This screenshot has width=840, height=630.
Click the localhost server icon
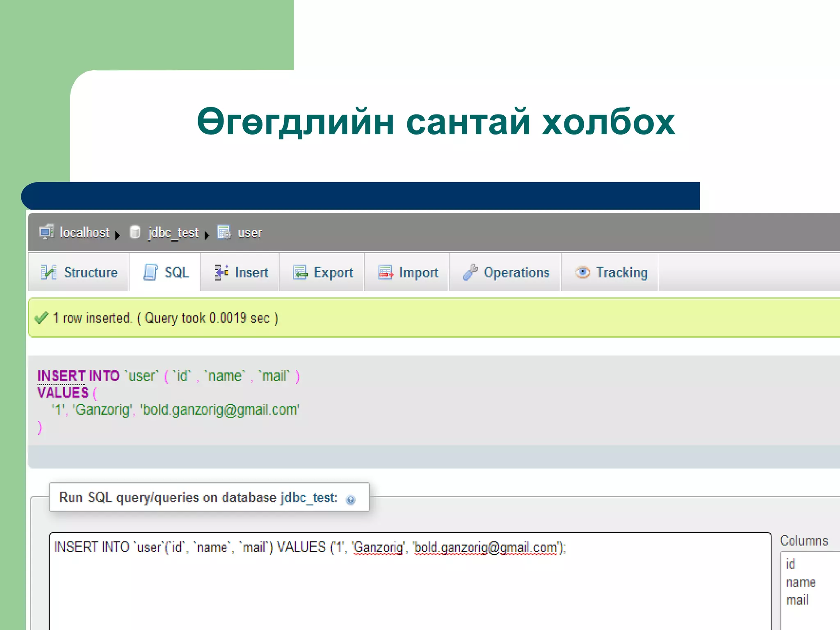[46, 232]
